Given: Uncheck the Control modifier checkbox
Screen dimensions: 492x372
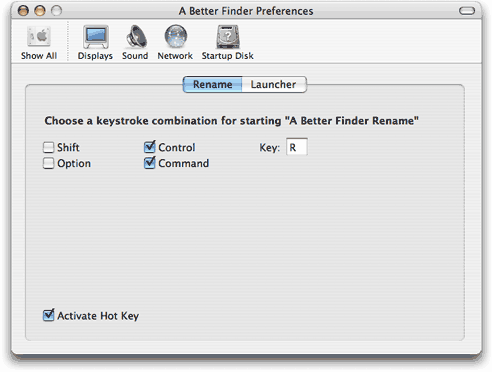Looking at the screenshot, I should coord(150,147).
